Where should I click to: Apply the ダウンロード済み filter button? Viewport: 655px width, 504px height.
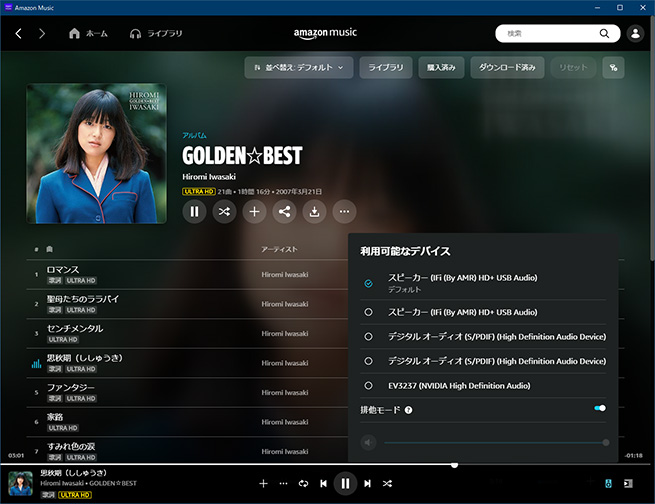point(507,67)
